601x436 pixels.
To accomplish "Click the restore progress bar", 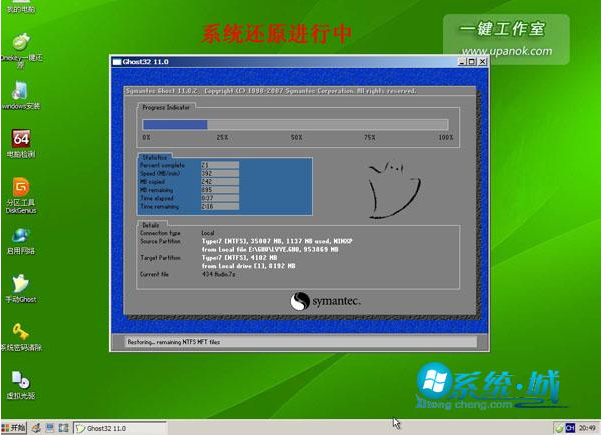I will (295, 125).
